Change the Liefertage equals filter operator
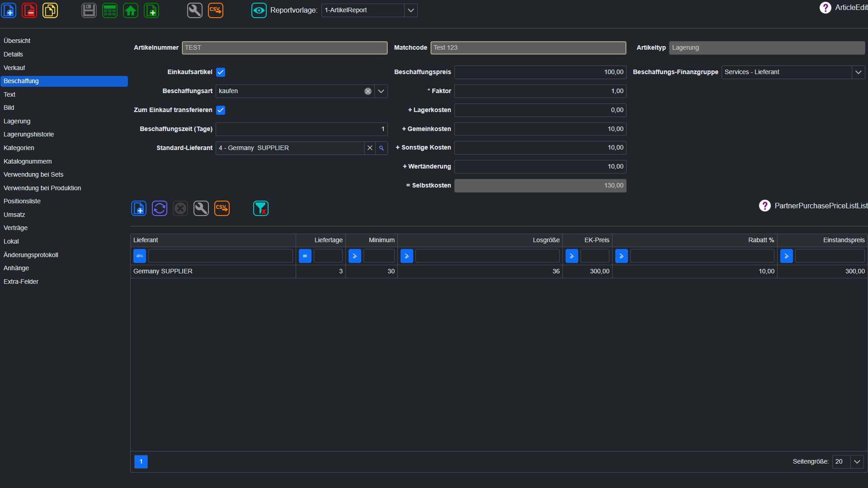 [305, 256]
